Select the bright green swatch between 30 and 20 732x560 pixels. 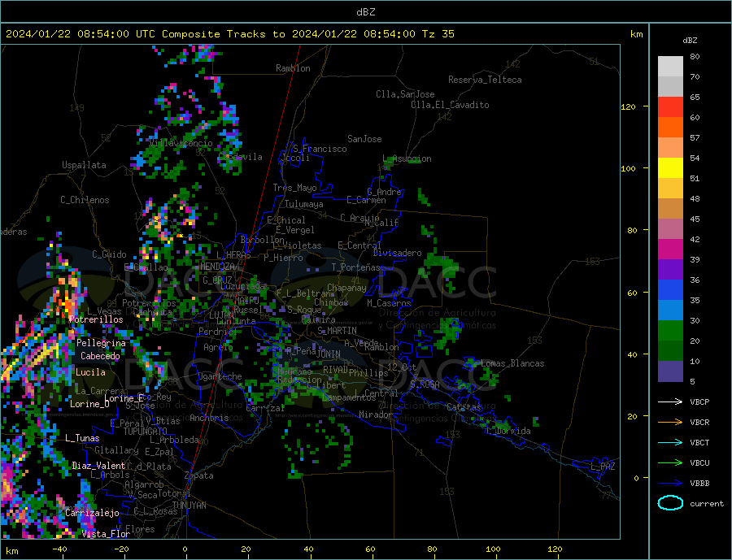pyautogui.click(x=670, y=331)
